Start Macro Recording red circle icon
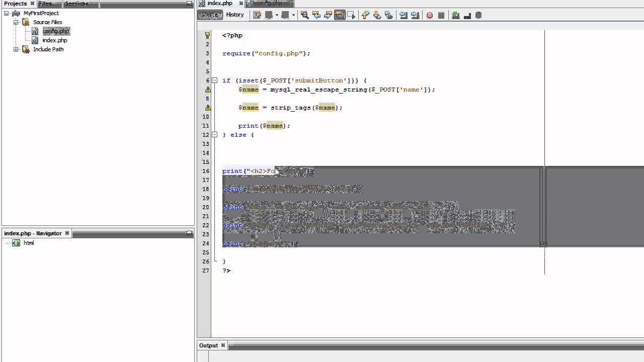 click(430, 16)
